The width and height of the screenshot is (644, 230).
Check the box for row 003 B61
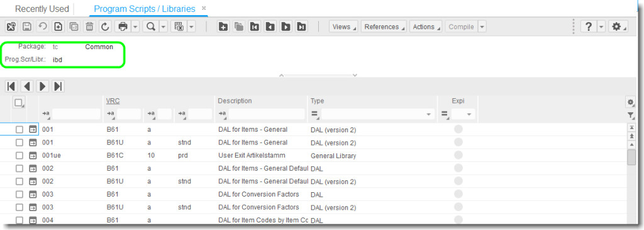click(19, 195)
